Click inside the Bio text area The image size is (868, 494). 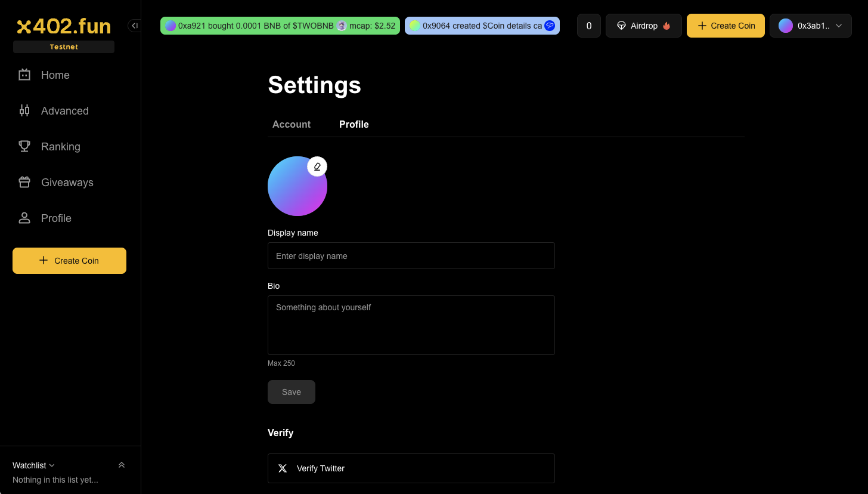411,325
